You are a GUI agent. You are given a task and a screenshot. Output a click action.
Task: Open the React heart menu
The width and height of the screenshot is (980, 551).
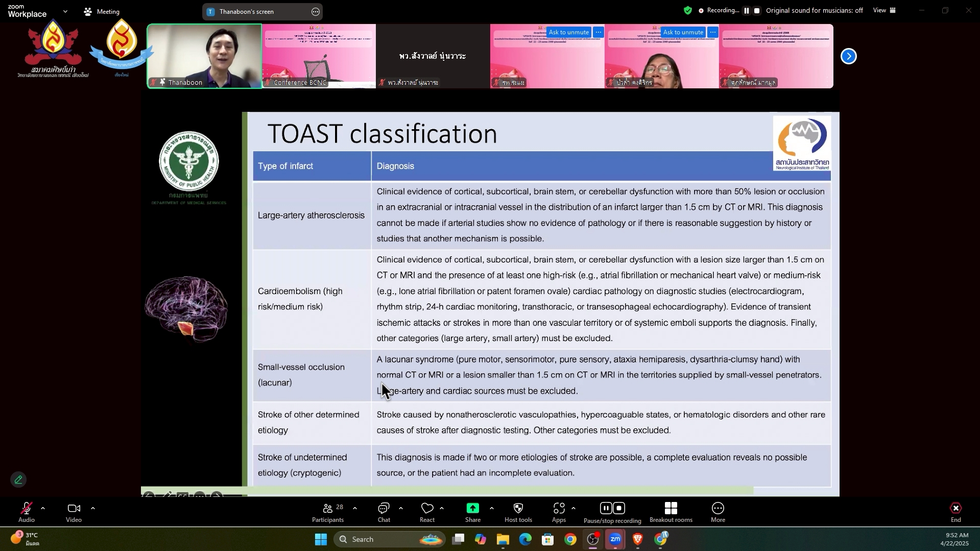pos(427,512)
